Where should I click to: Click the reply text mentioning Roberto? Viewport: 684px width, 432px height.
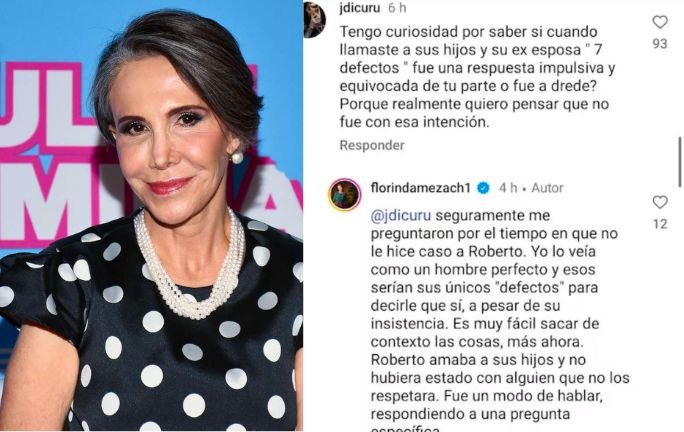(500, 319)
